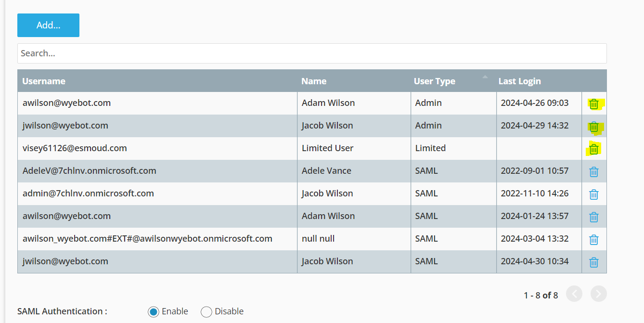Image resolution: width=644 pixels, height=323 pixels.
Task: Sort the list by Username header
Action: point(44,81)
